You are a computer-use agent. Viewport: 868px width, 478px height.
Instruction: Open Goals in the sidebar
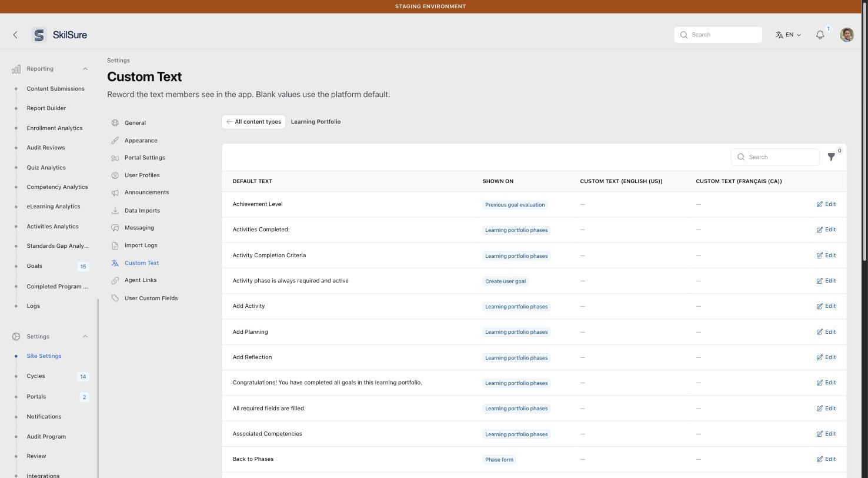pos(34,266)
